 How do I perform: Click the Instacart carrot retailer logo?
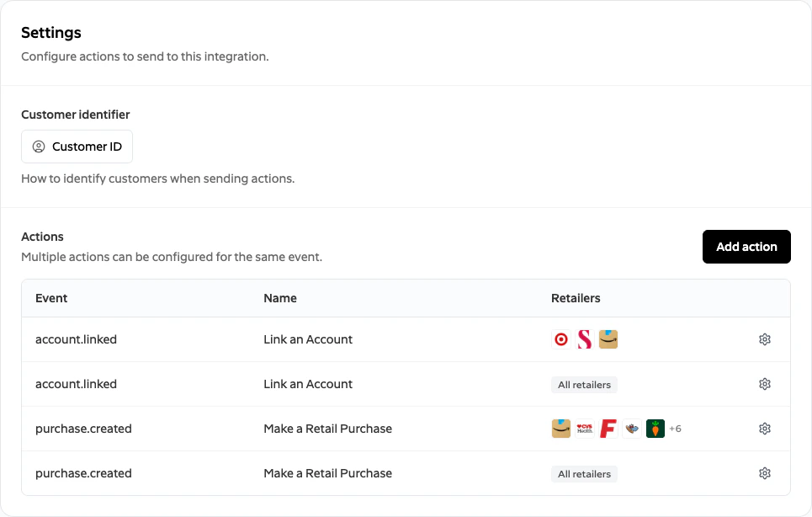[x=655, y=429]
